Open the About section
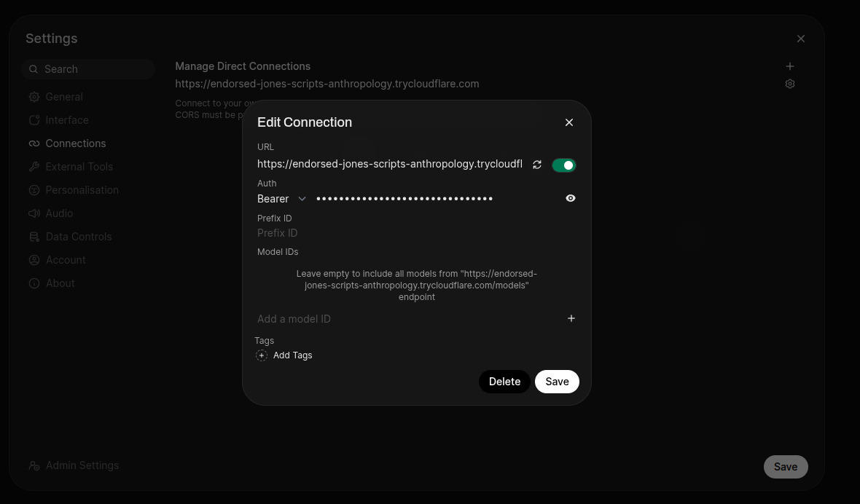The height and width of the screenshot is (504, 860). 34,283
